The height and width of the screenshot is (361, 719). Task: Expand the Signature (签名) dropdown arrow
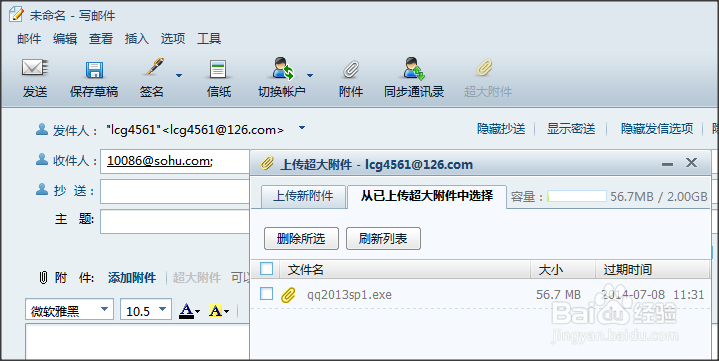[179, 75]
